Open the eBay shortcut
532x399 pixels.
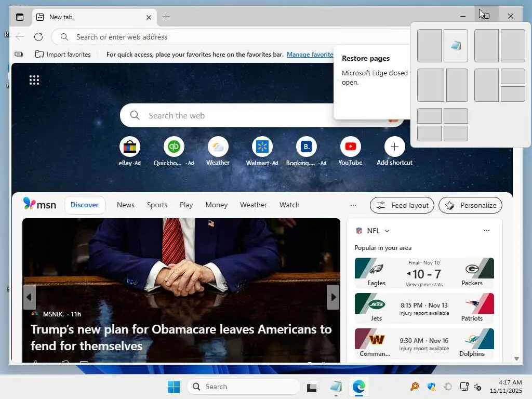coord(129,151)
